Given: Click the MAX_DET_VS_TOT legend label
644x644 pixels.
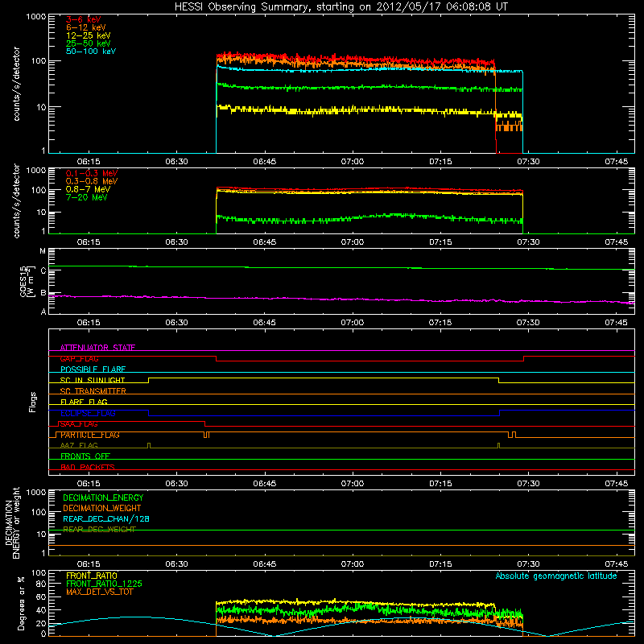Looking at the screenshot, I should 99,592.
